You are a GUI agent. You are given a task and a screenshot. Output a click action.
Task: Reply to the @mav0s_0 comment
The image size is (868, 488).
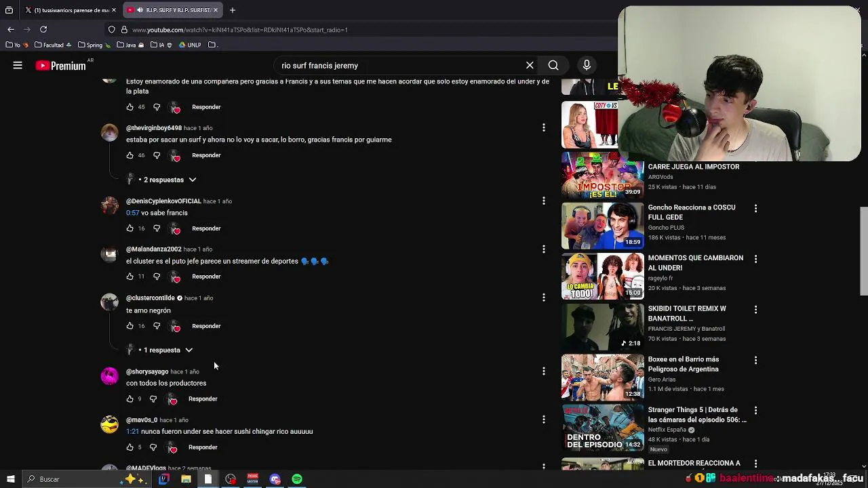coord(203,447)
